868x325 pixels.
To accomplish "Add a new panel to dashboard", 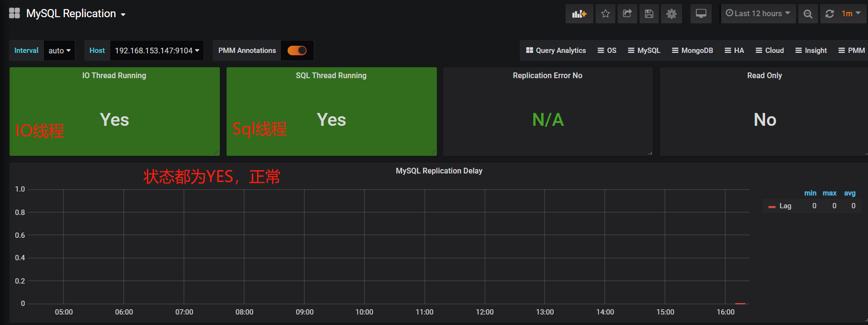I will click(579, 14).
